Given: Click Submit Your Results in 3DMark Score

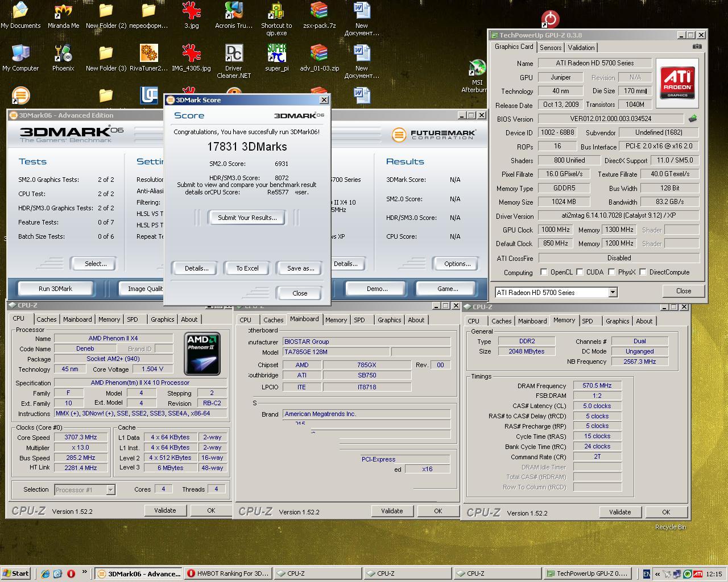Looking at the screenshot, I should tap(247, 218).
